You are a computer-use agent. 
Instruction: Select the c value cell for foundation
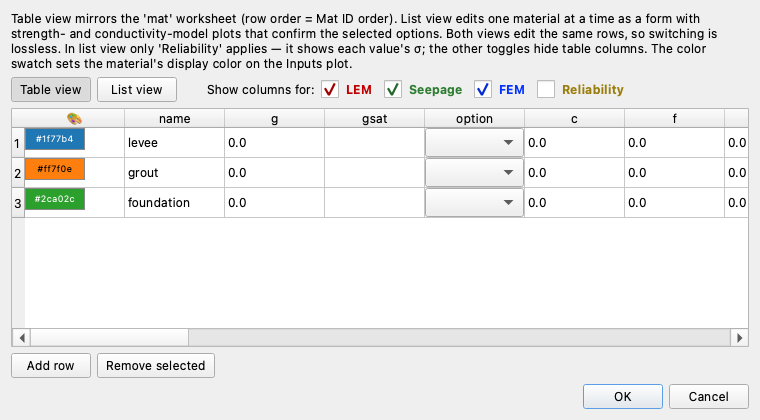[x=574, y=203]
